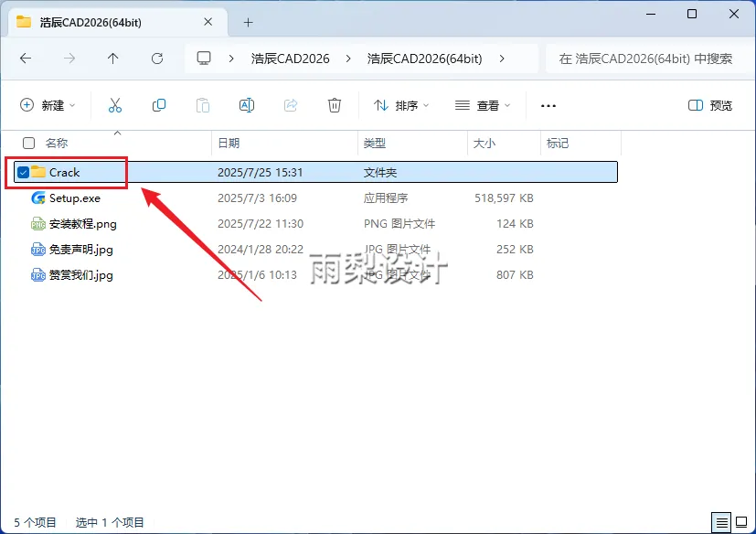Image resolution: width=756 pixels, height=534 pixels.
Task: Click the 赞赏我们.jpg file icon
Action: 38,275
